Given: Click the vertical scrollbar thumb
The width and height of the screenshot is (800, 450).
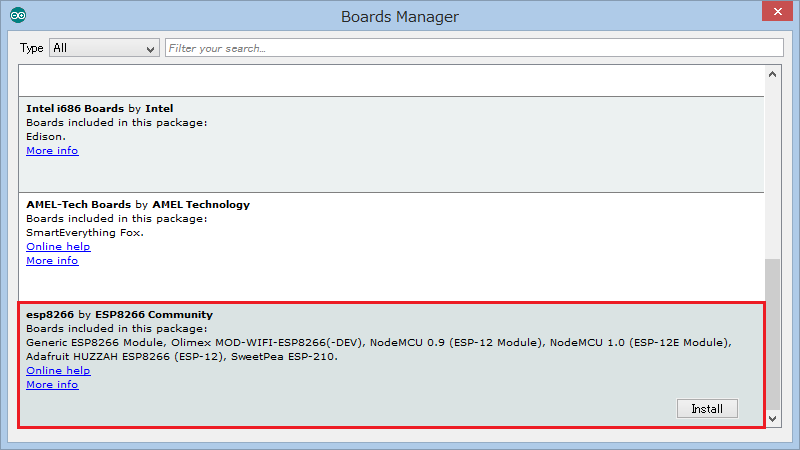Looking at the screenshot, I should [772, 334].
